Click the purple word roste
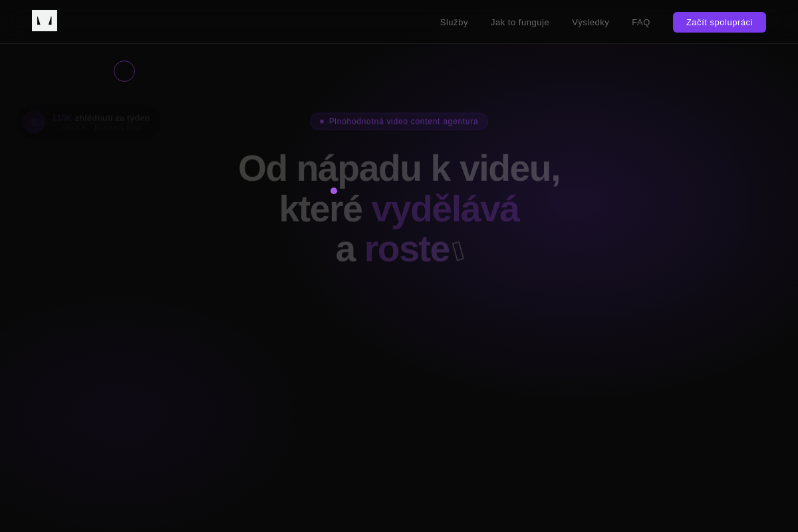798x532 pixels. 407,249
